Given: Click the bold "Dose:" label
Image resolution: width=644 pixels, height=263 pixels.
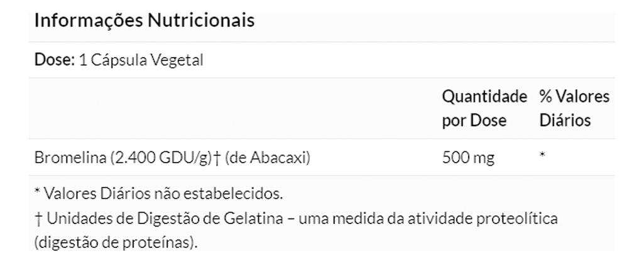Looking at the screenshot, I should tap(54, 61).
